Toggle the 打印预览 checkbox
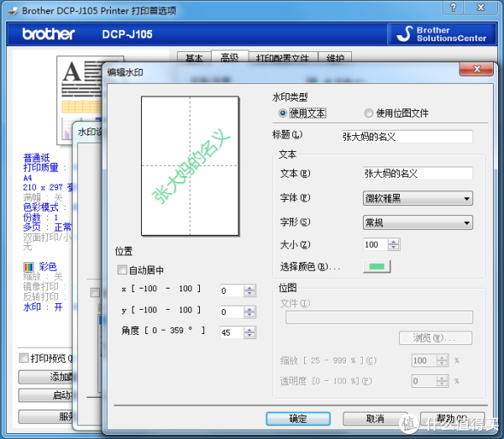This screenshot has width=504, height=439. click(x=24, y=358)
